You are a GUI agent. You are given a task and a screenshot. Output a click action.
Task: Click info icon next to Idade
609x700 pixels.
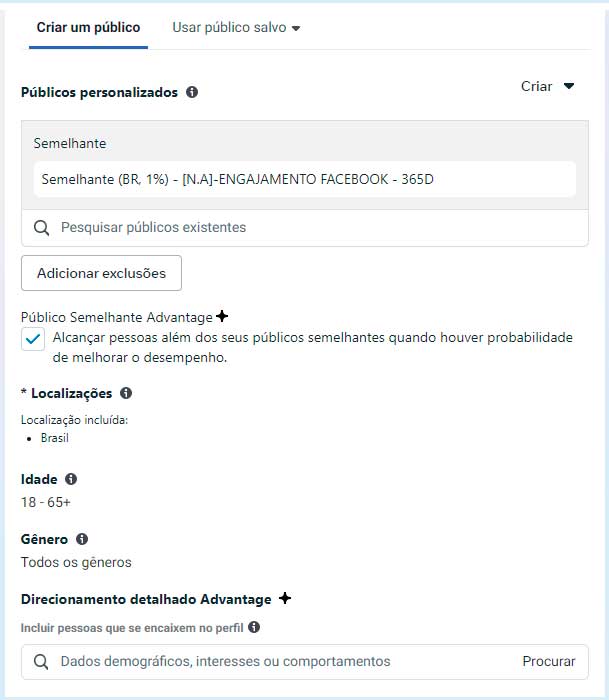[71, 479]
